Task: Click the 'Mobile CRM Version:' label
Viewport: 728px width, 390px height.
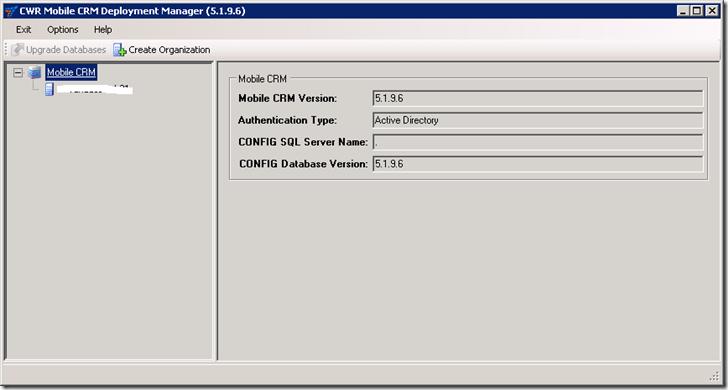Action: 287,98
